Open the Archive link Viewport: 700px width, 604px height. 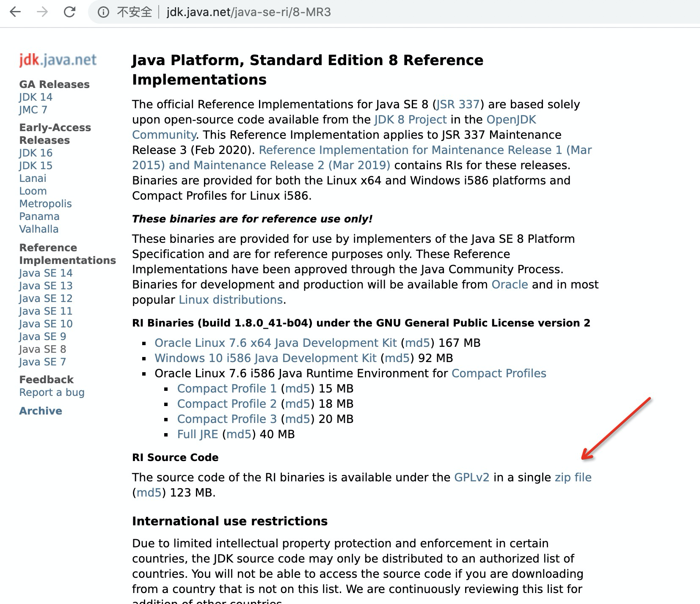coord(41,411)
